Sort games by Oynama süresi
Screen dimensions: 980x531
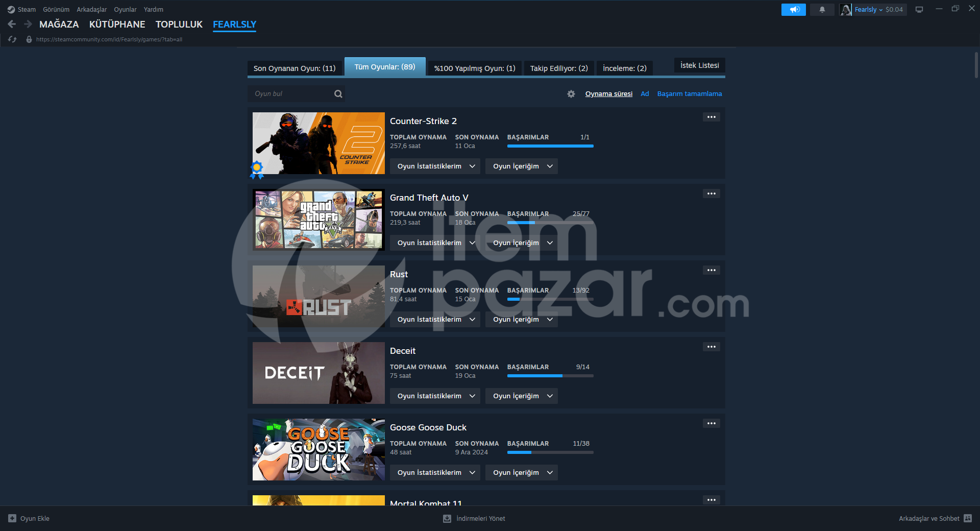[x=609, y=94]
